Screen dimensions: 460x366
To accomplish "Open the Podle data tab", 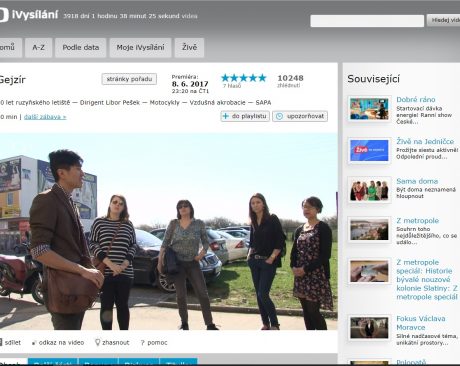I will coord(81,48).
